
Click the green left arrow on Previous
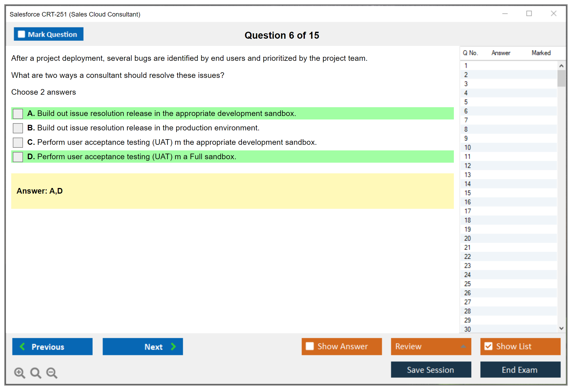22,346
